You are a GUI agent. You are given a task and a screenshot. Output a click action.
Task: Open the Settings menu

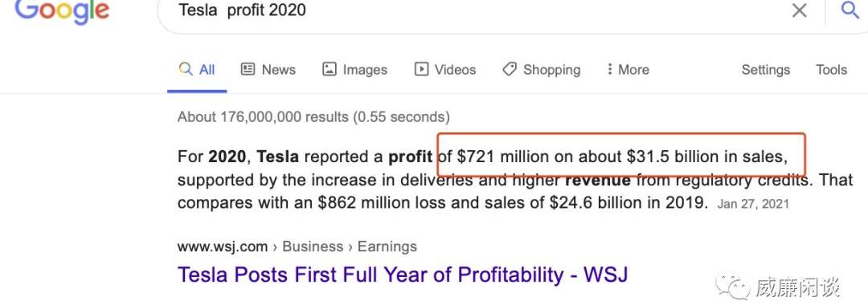[x=766, y=70]
